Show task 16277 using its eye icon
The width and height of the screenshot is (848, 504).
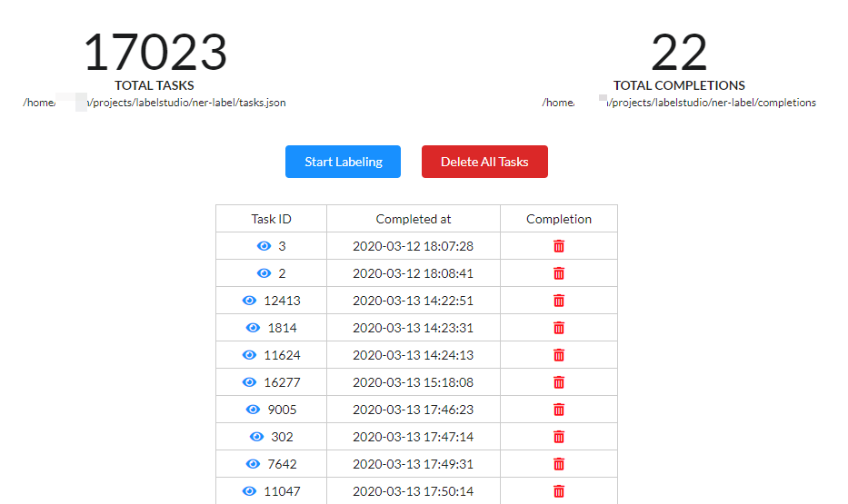pos(249,382)
